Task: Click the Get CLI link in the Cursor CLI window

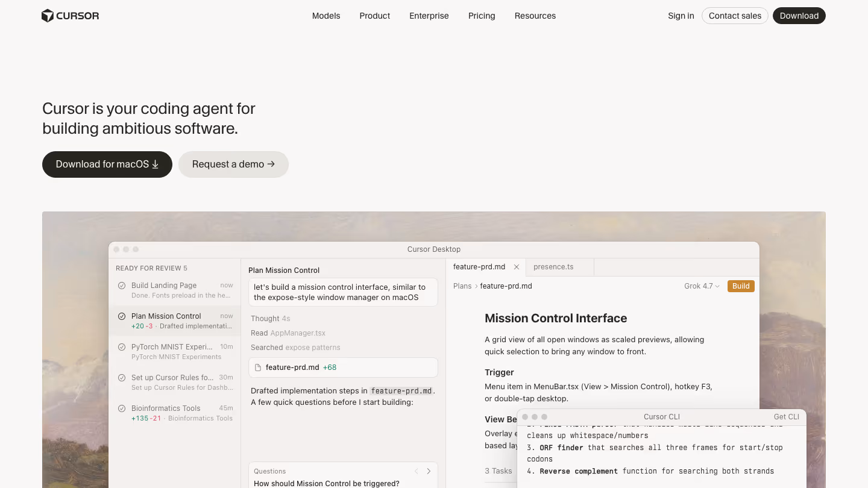Action: 787,417
